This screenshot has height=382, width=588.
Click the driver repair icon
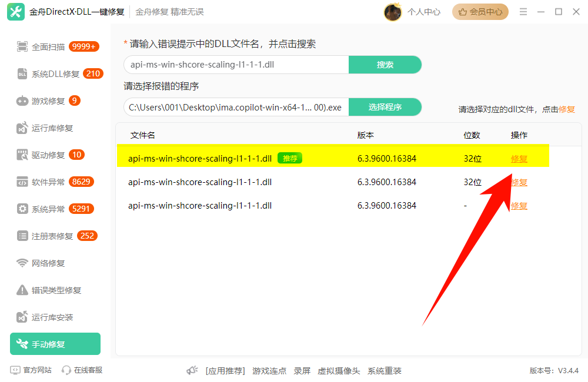click(22, 155)
